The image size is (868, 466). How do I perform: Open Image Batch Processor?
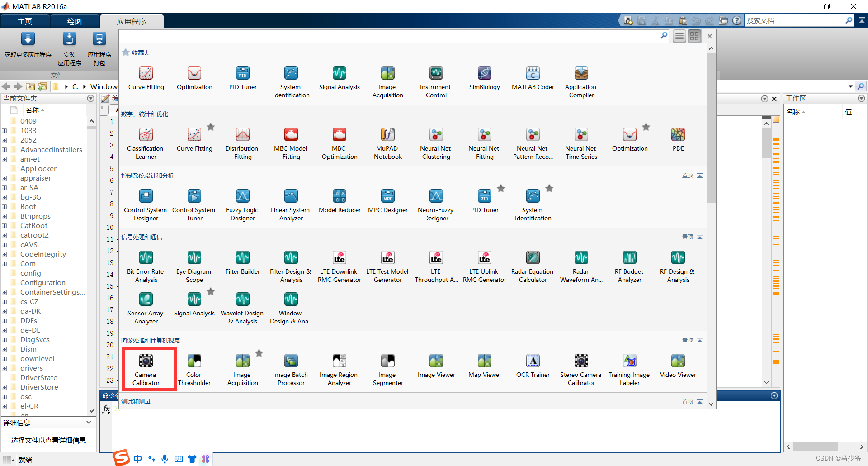291,370
